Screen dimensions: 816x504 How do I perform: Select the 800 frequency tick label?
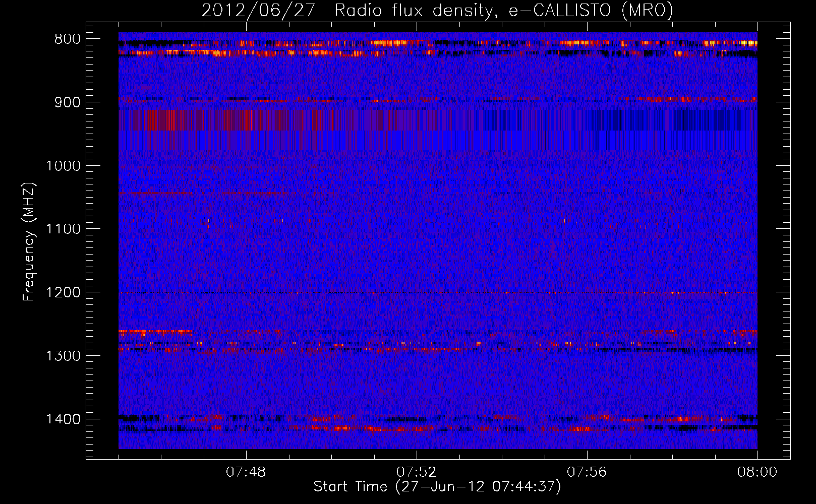pyautogui.click(x=68, y=39)
